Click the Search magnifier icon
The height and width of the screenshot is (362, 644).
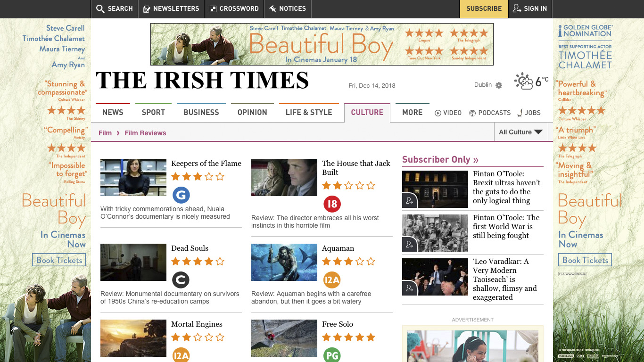[100, 8]
